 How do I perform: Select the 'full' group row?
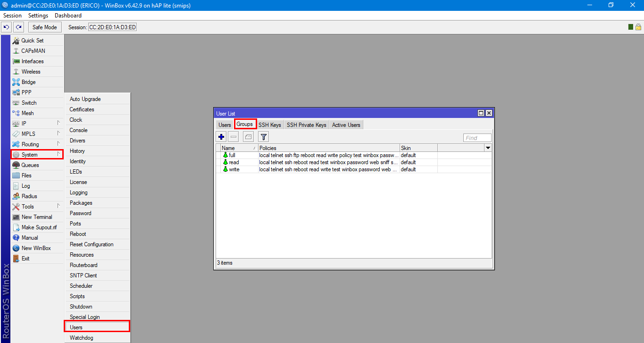click(354, 155)
